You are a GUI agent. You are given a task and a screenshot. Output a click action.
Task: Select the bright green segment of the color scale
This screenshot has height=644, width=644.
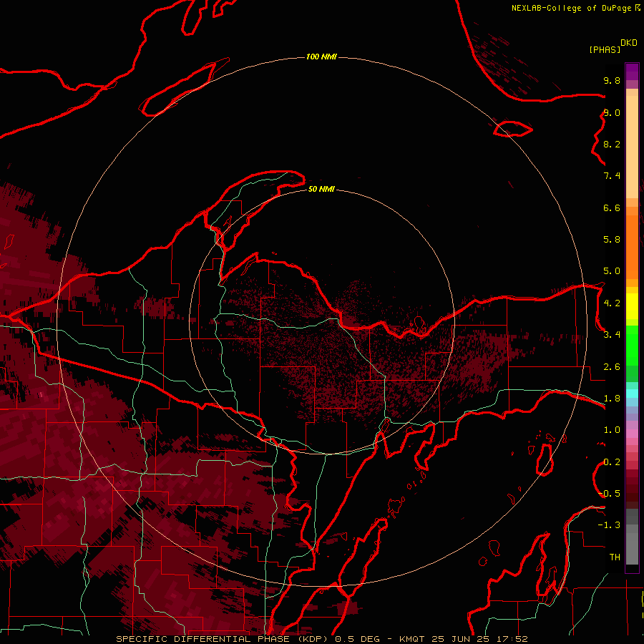click(x=632, y=345)
